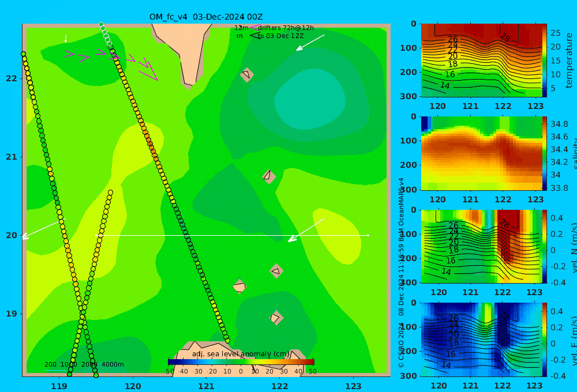Click the 'temperature' colorbar axis label

click(x=569, y=61)
